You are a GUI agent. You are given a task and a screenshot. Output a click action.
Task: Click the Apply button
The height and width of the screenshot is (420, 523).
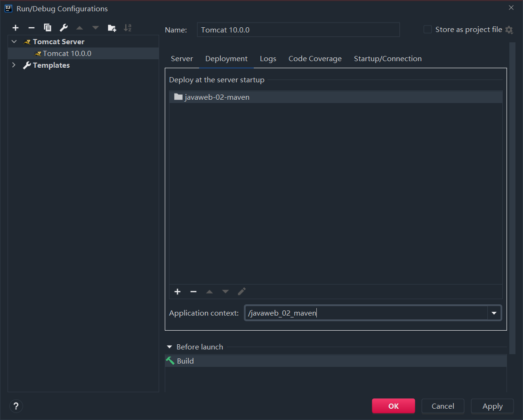[x=492, y=406]
